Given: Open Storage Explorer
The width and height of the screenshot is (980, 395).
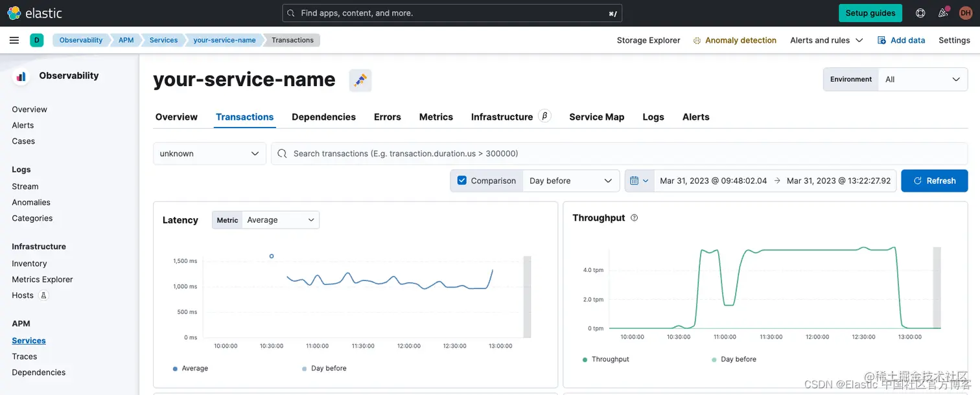Looking at the screenshot, I should pos(649,40).
